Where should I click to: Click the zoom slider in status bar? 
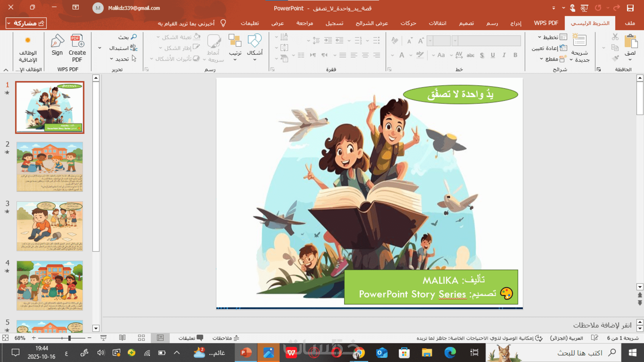(69, 338)
